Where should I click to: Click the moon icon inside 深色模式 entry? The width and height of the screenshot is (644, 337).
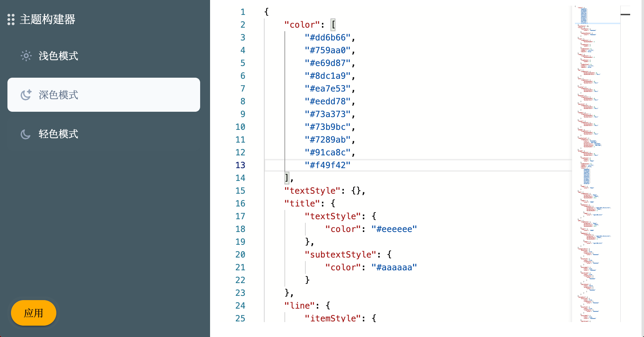[25, 95]
